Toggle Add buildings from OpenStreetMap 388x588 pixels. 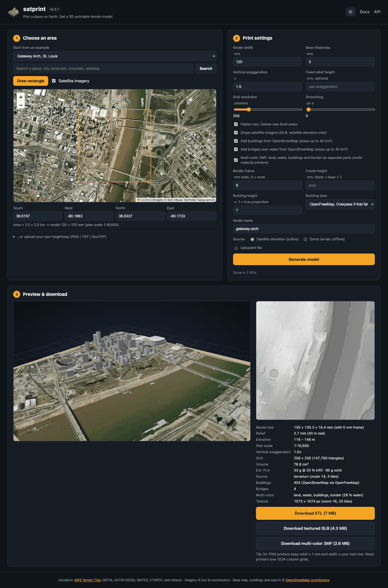pos(236,141)
